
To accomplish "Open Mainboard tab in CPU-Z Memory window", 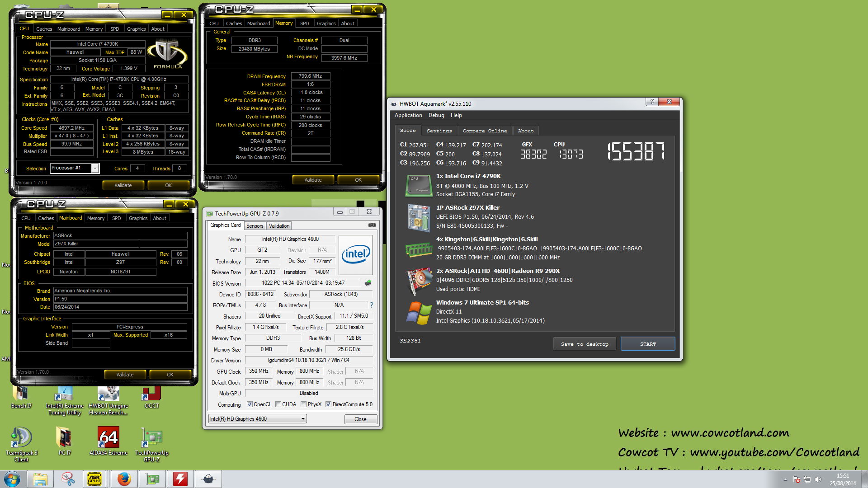I will 259,23.
